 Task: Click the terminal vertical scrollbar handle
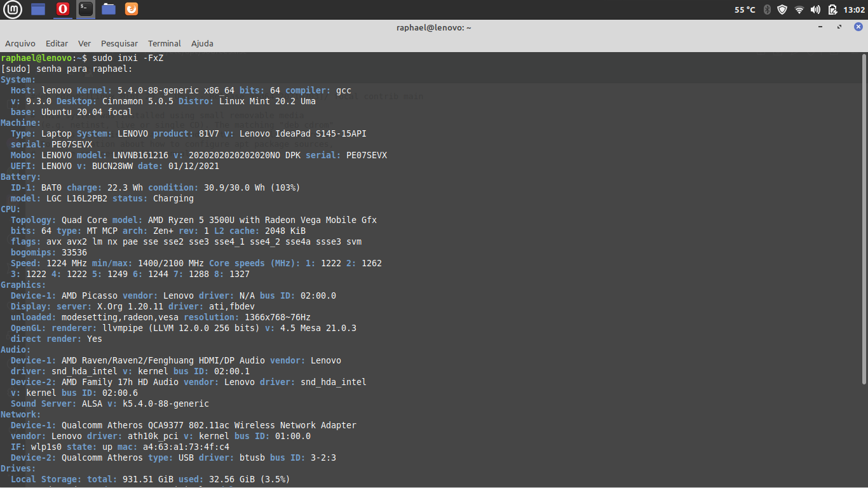864,218
